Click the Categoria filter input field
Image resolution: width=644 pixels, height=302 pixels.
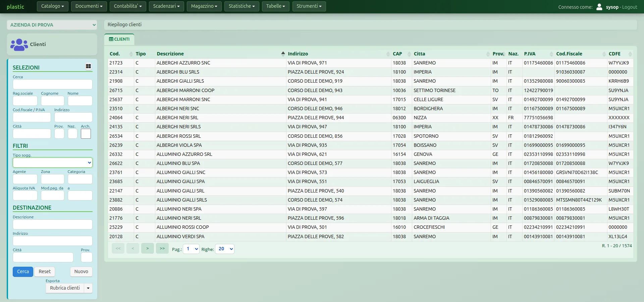click(x=80, y=179)
